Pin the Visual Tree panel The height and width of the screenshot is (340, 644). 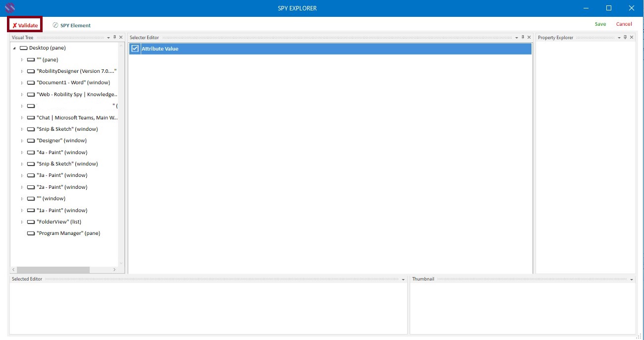click(x=115, y=37)
